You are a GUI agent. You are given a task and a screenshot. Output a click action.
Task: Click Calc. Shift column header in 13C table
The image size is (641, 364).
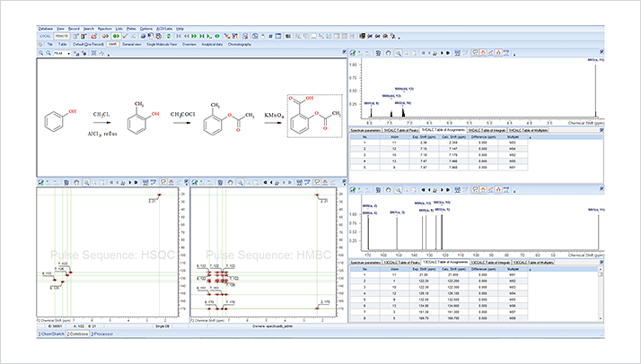(453, 269)
